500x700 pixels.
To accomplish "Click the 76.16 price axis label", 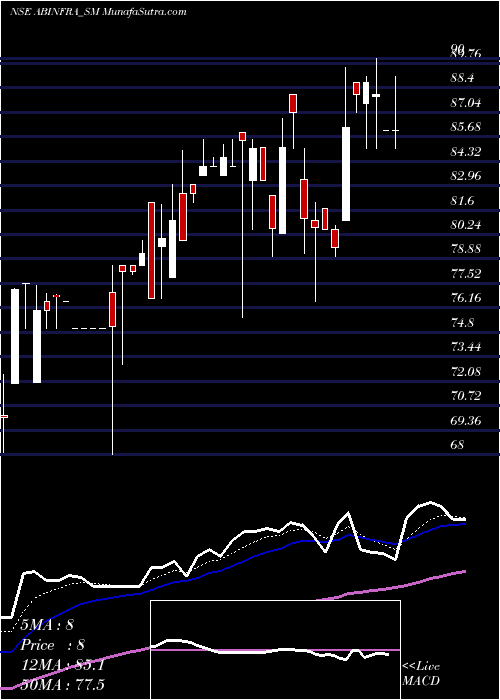I will (x=466, y=298).
